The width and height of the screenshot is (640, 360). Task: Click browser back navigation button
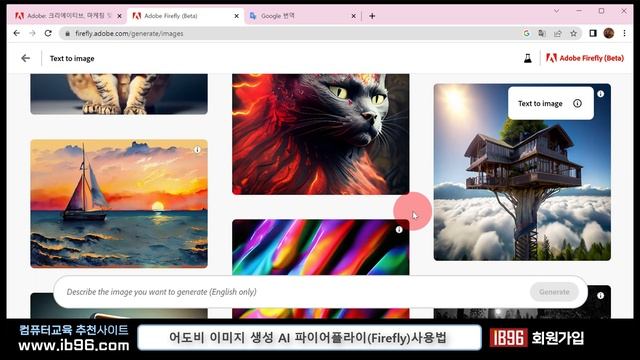point(17,33)
